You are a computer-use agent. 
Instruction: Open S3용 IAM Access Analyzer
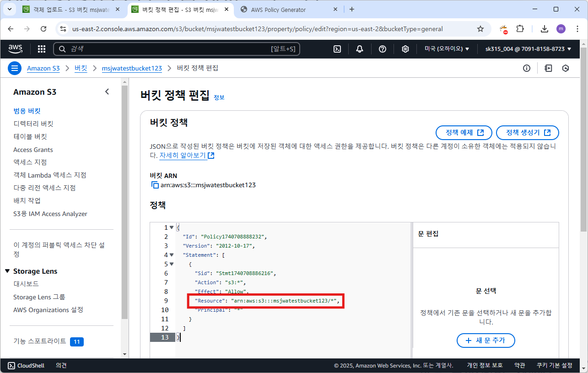click(50, 214)
